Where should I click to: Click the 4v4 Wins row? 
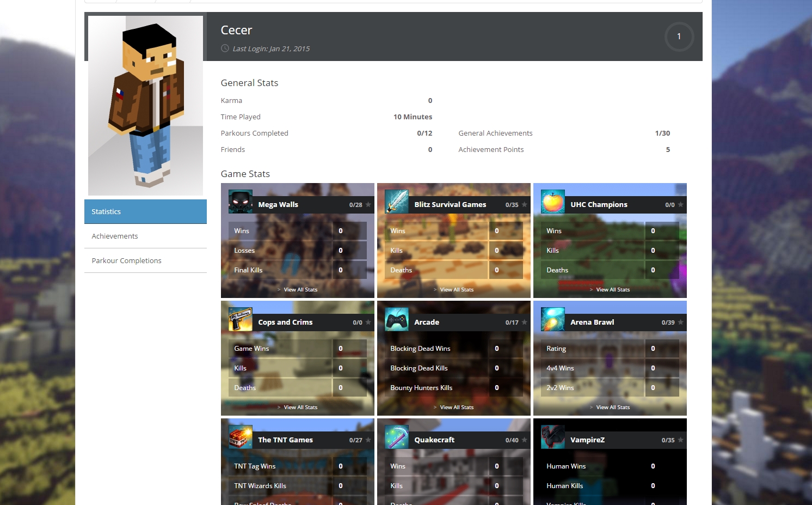pyautogui.click(x=610, y=368)
